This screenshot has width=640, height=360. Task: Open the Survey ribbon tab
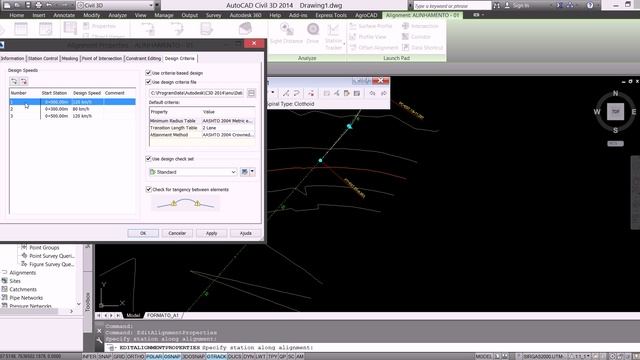(x=213, y=15)
